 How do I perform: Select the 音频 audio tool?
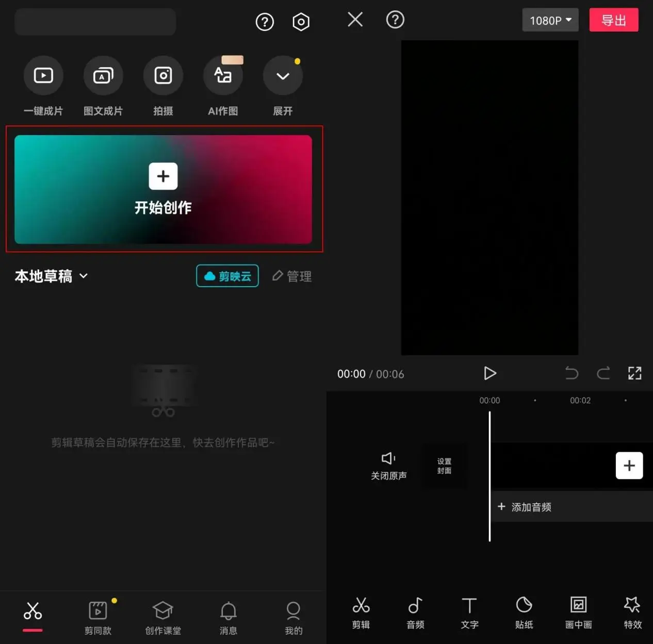[415, 612]
